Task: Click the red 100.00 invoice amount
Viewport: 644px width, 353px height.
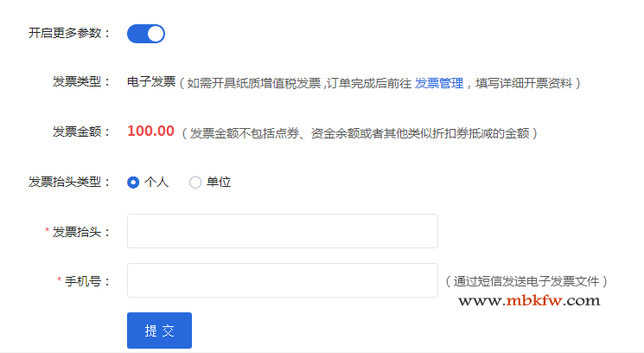Action: coord(150,132)
